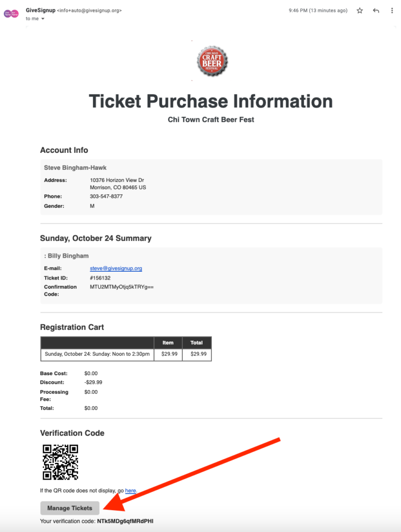
Task: Star this GiveSignup email
Action: (x=359, y=10)
